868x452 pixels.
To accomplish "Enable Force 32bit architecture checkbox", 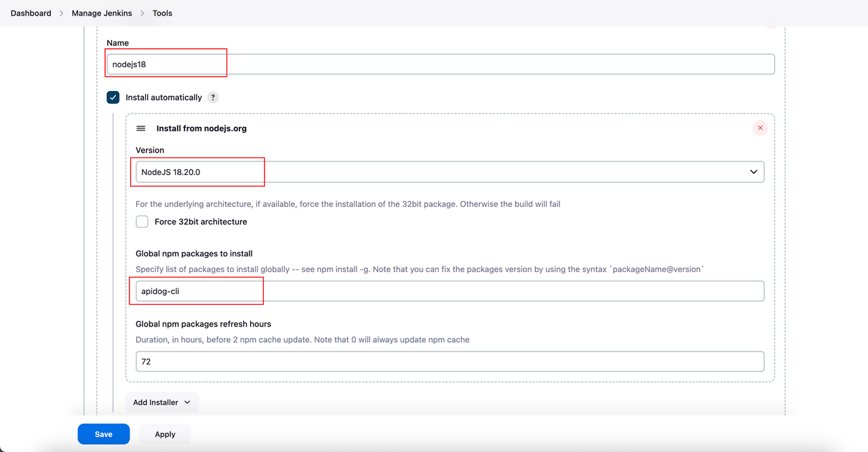I will pyautogui.click(x=142, y=222).
